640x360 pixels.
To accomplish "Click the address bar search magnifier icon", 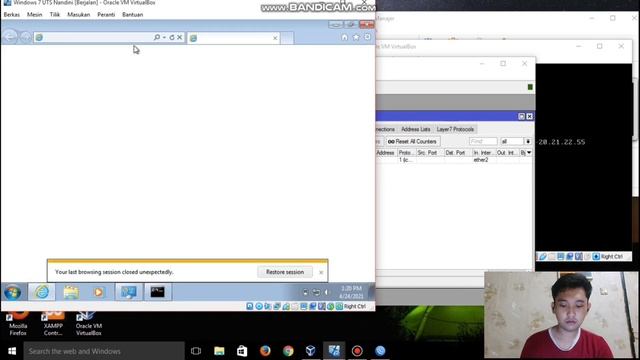I will (x=157, y=37).
